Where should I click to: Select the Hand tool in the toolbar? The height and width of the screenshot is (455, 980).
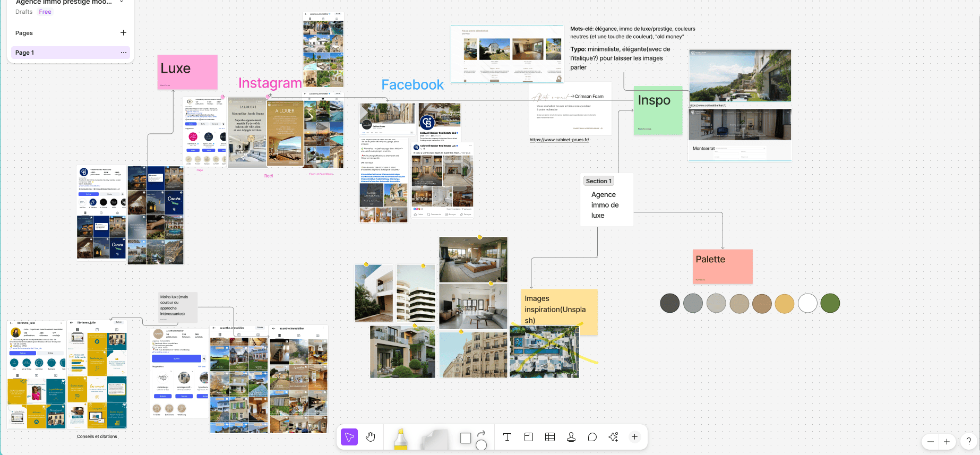tap(371, 437)
